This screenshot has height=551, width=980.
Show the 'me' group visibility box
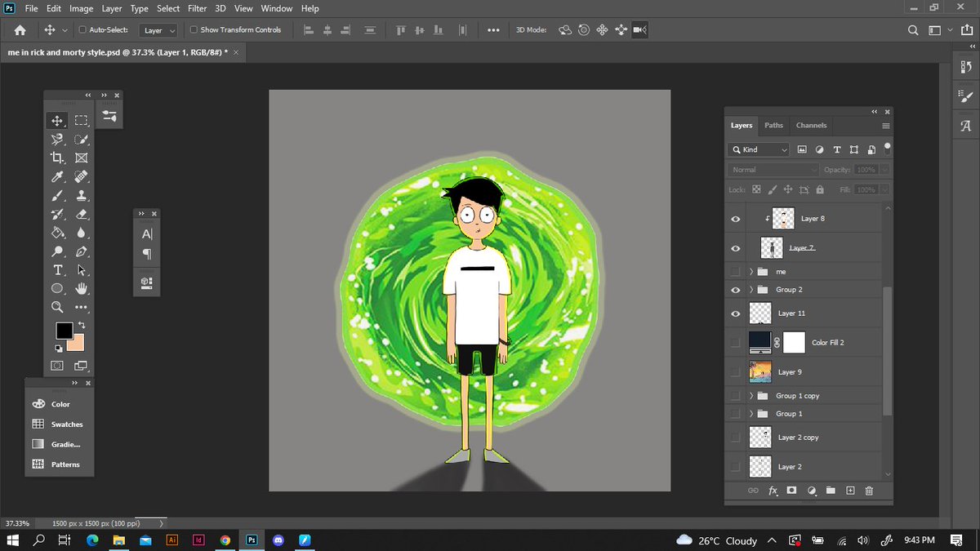[736, 271]
